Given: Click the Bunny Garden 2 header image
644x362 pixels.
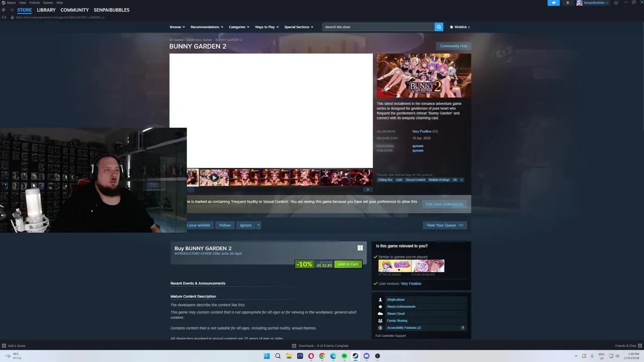Looking at the screenshot, I should (x=424, y=75).
